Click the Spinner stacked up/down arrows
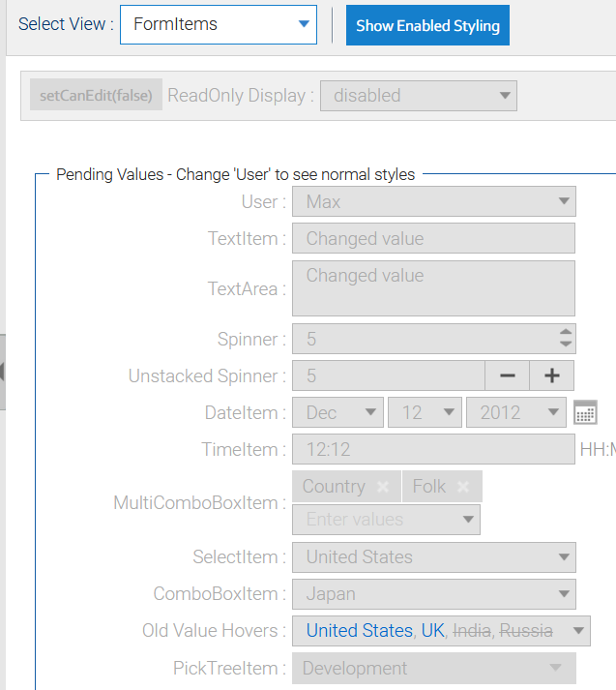This screenshot has height=690, width=616. click(566, 339)
